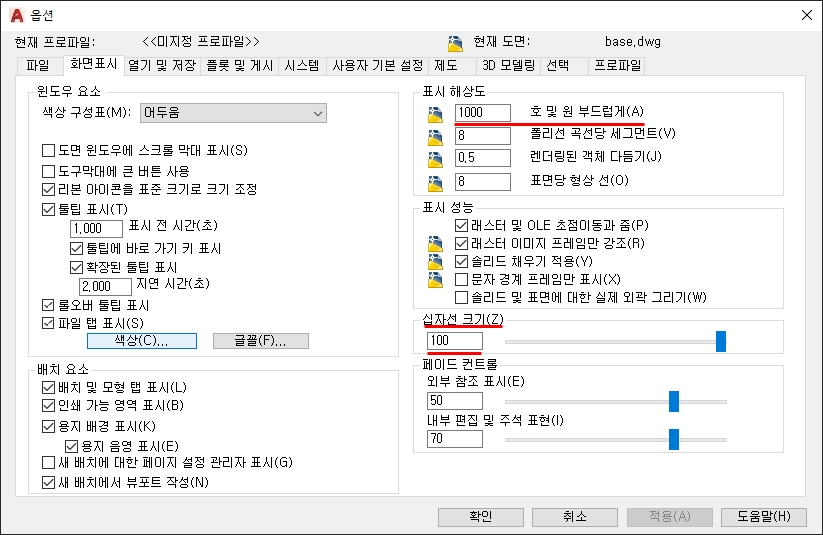
Task: Click the drawing icon beside 표면당 형상 선
Action: [435, 183]
